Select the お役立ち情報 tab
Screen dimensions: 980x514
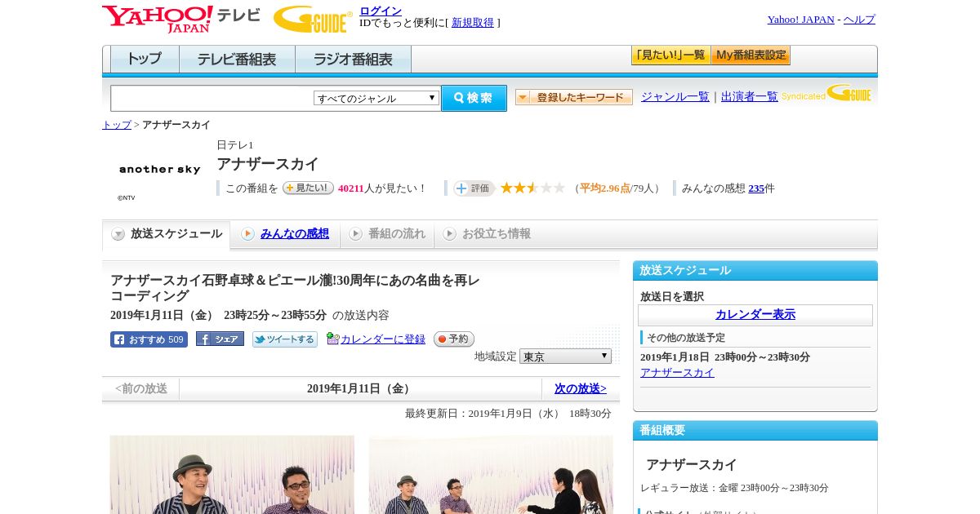pyautogui.click(x=487, y=234)
